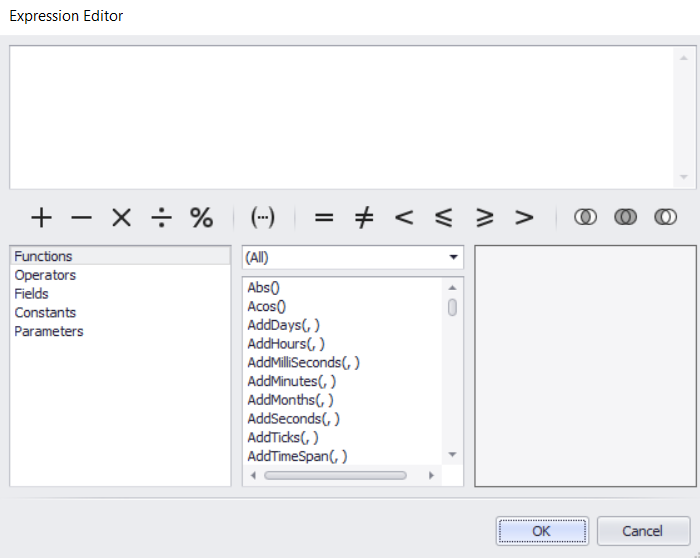Insert the equals comparison operator

point(324,217)
